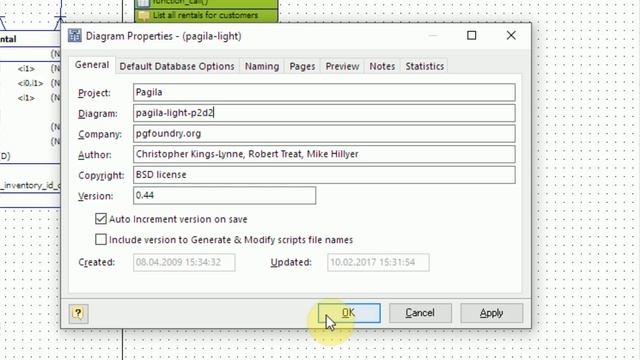Viewport: 640px width, 360px height.
Task: Click the Created date field
Action: click(184, 262)
